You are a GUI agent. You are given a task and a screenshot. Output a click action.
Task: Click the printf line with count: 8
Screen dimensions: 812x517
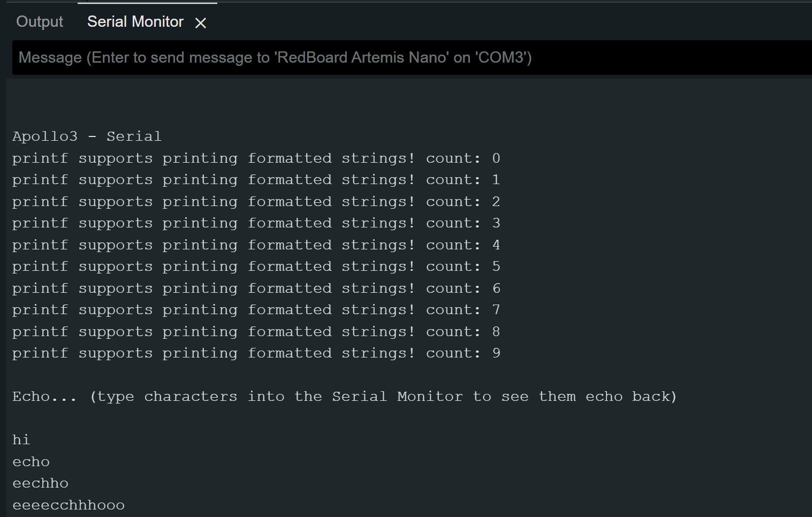(256, 332)
